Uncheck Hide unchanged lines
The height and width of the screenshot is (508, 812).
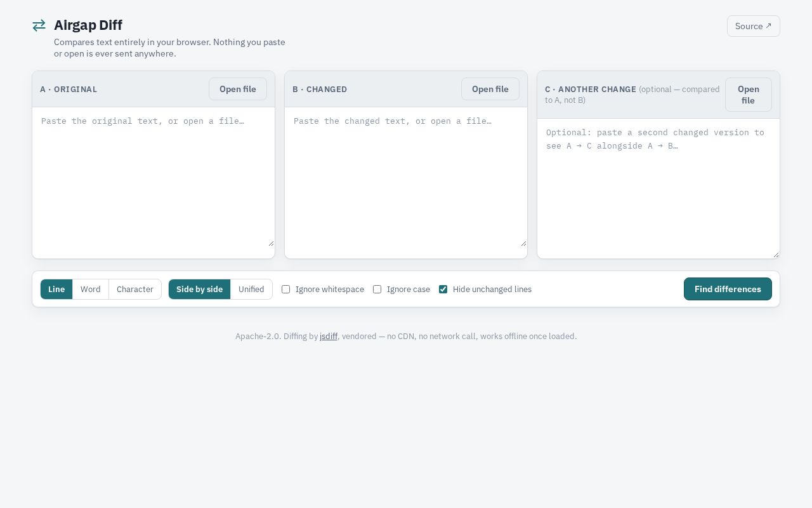click(443, 289)
